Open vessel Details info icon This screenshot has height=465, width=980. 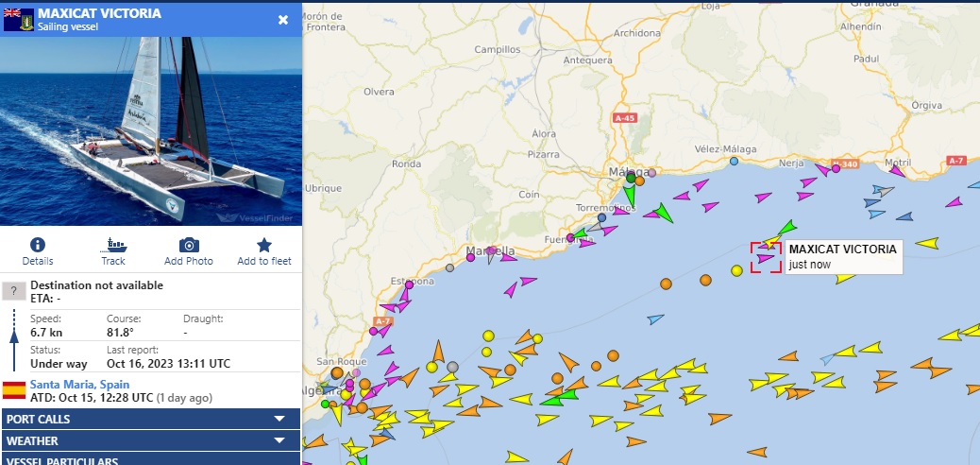[x=38, y=245]
